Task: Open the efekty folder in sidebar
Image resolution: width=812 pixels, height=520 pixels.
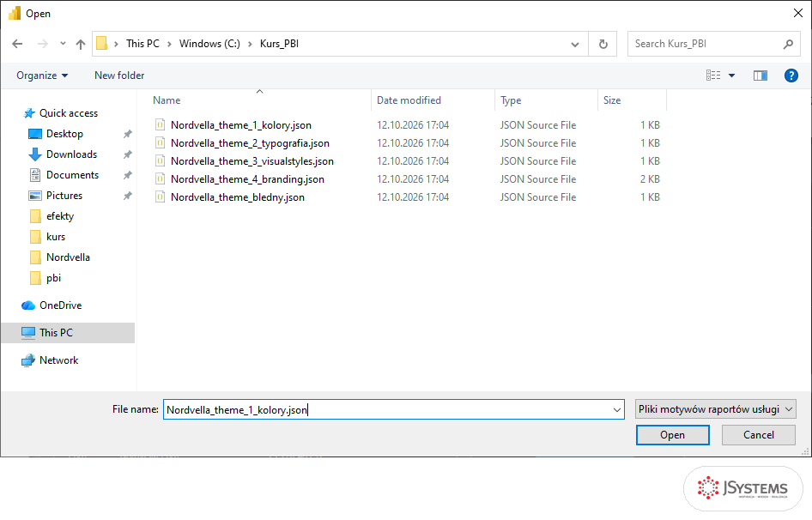Action: click(x=60, y=216)
